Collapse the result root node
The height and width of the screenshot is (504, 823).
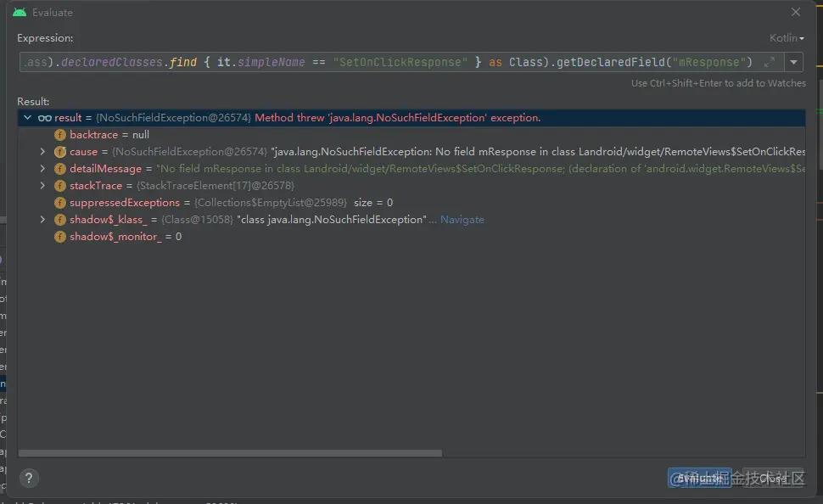27,118
